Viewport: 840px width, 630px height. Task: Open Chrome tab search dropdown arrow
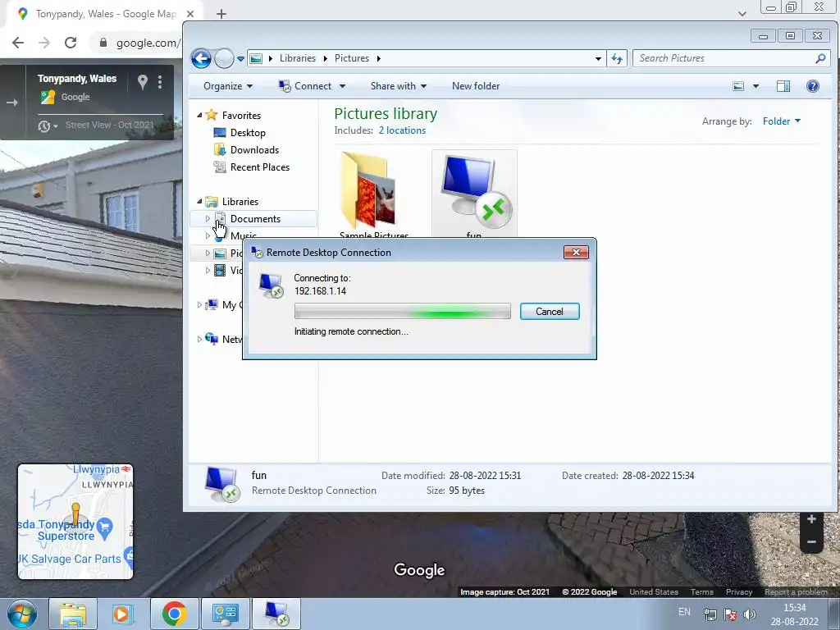(x=742, y=14)
